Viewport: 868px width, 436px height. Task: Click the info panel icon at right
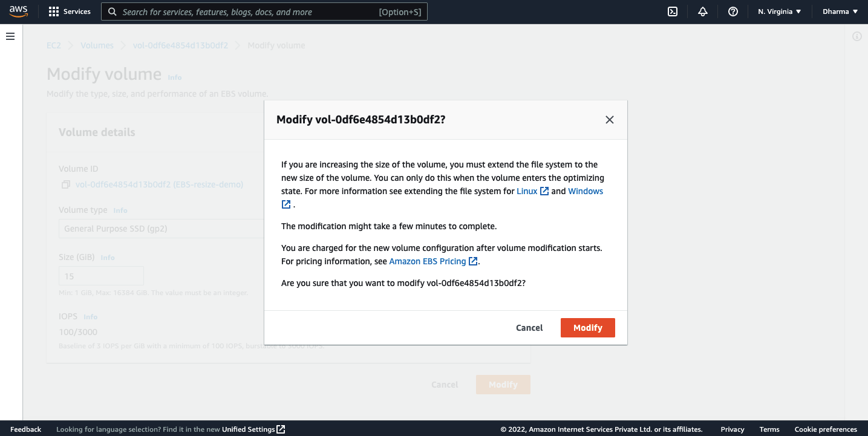click(x=857, y=36)
